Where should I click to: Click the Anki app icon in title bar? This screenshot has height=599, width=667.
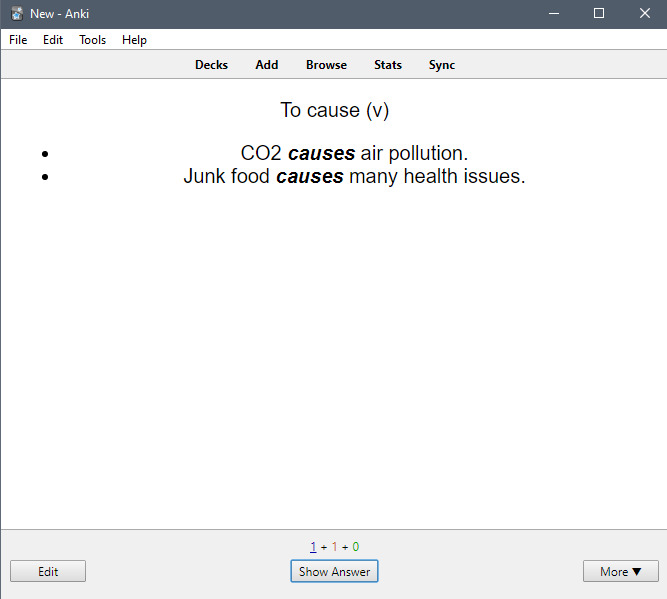17,14
